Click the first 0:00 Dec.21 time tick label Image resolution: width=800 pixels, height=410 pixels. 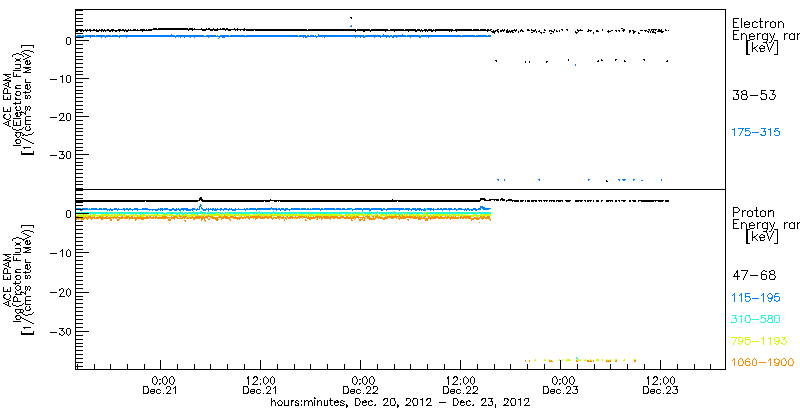(x=161, y=385)
